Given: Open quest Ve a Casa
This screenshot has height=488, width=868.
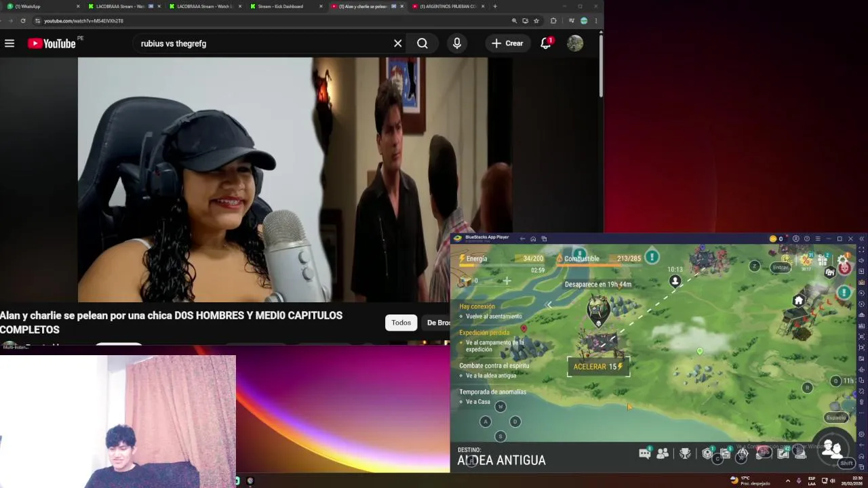Looking at the screenshot, I should (x=477, y=401).
